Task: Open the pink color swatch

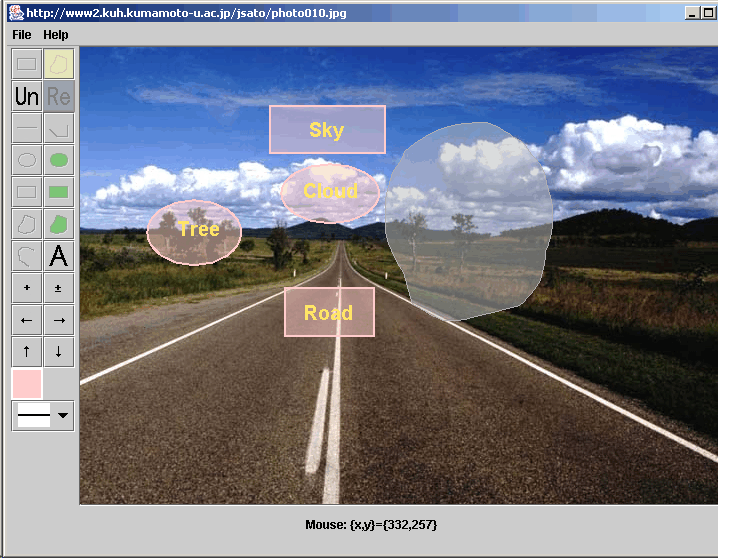Action: pos(27,384)
